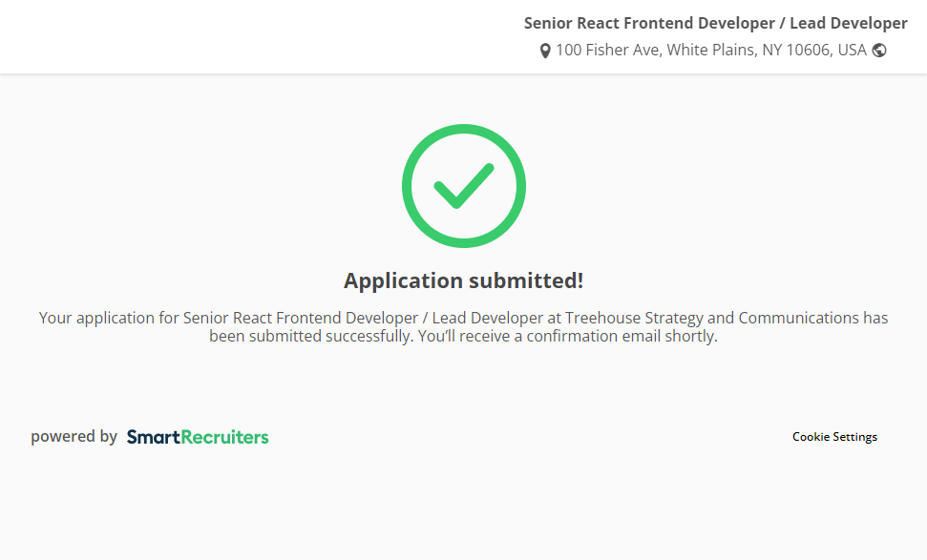Open Cookie Settings
Screen dimensions: 927x560
834,437
